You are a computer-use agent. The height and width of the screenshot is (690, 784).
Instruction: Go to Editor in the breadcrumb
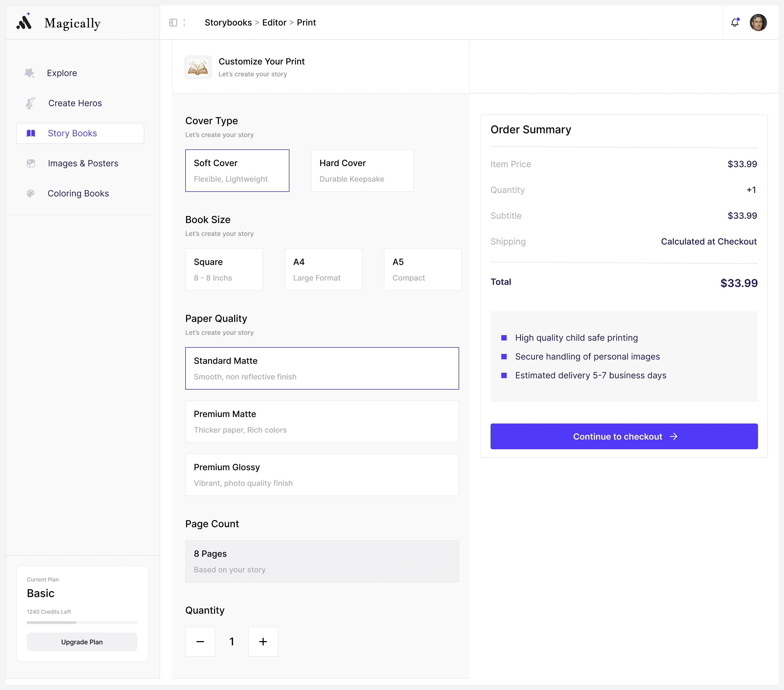tap(274, 23)
